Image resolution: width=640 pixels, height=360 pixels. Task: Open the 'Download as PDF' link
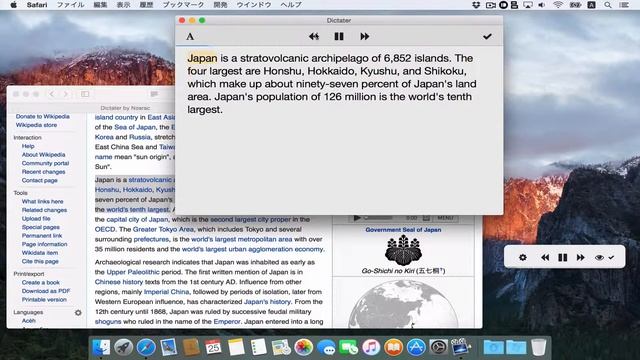[46, 291]
